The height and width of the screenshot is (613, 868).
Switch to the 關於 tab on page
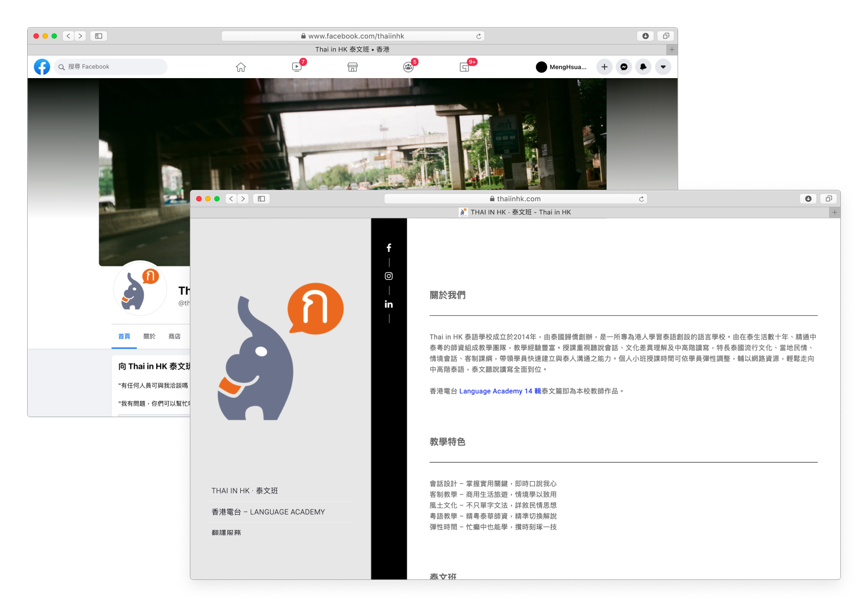(149, 336)
